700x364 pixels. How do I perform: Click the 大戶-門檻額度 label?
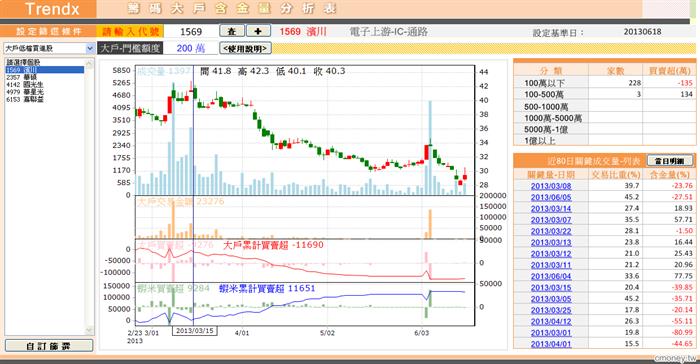(129, 48)
